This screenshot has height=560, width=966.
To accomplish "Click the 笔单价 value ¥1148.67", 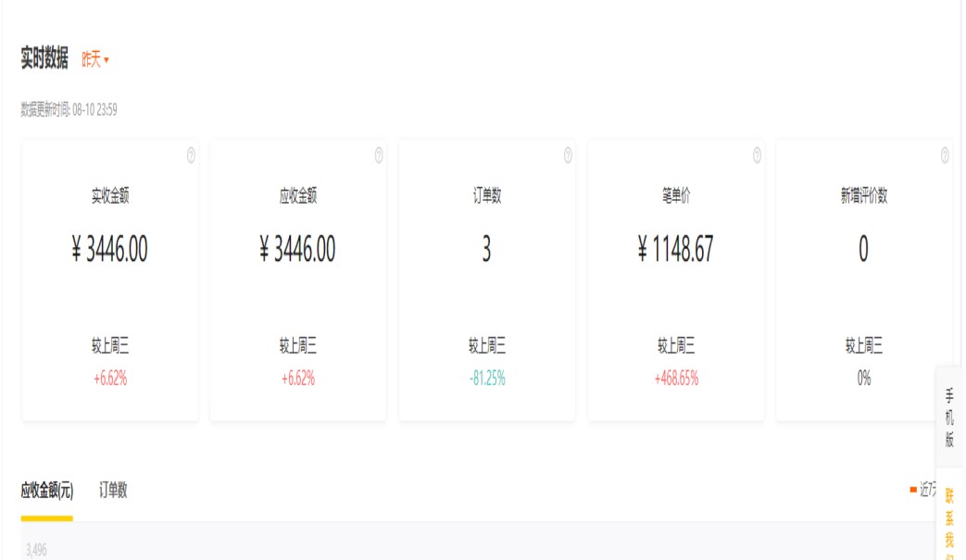I will point(675,250).
